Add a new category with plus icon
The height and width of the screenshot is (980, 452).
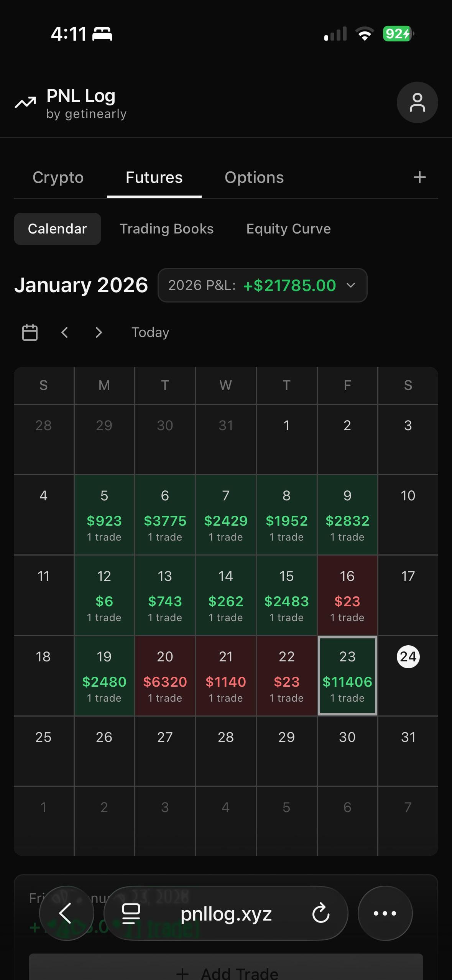419,177
